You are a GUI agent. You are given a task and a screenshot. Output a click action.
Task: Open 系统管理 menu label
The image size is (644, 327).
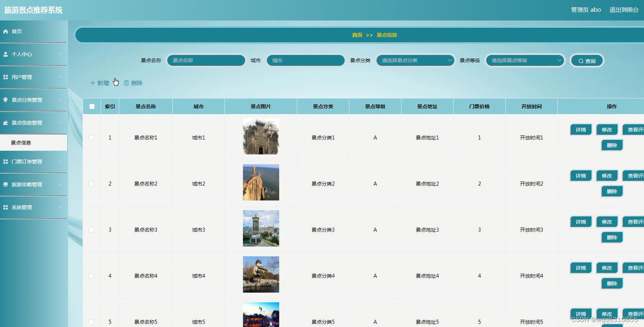pos(22,207)
